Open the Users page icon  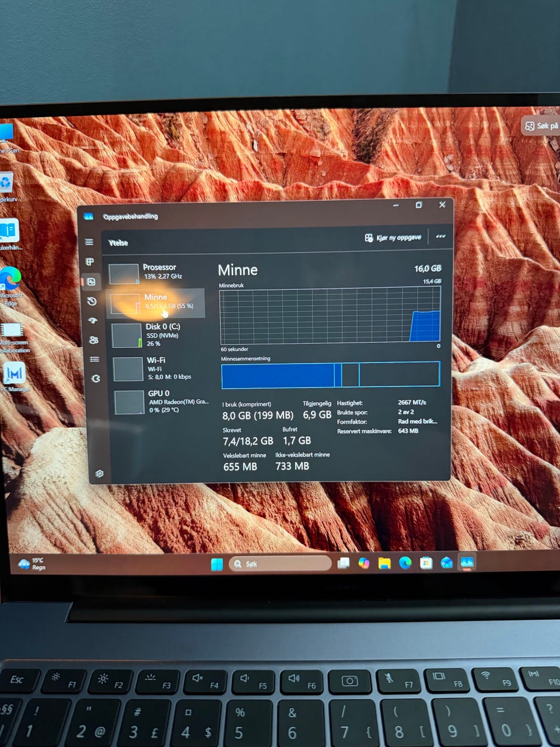93,340
